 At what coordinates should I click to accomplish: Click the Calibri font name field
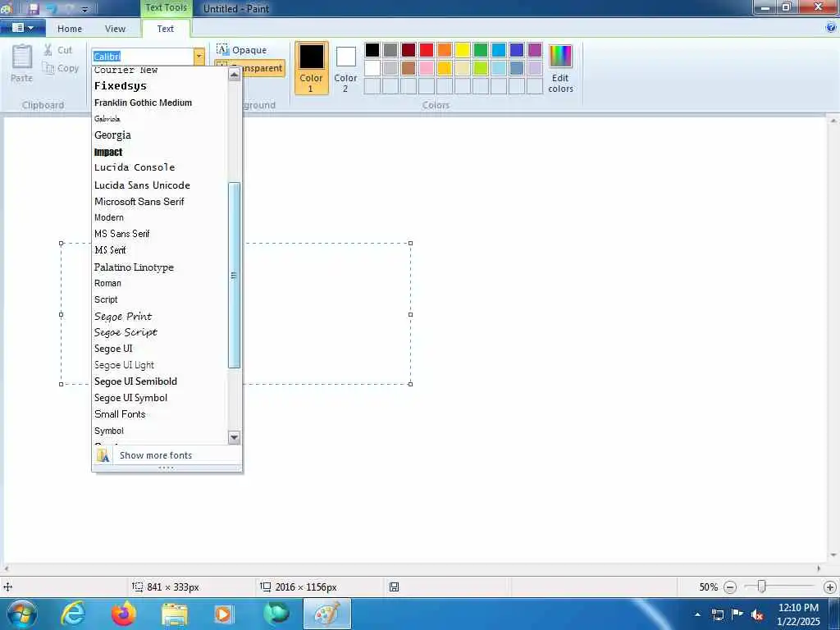pos(143,57)
